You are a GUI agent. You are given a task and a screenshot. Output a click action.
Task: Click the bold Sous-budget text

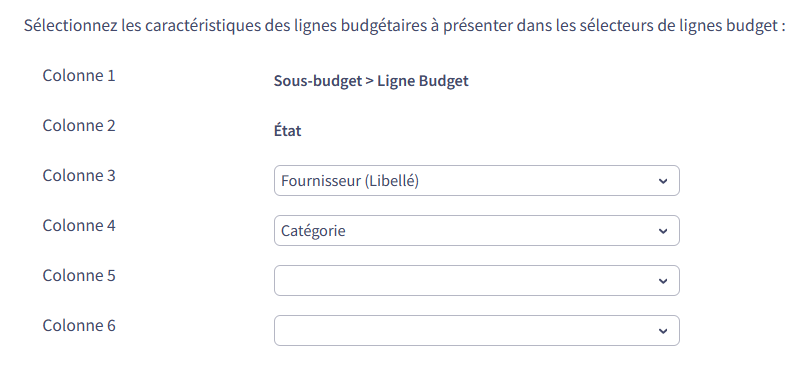click(317, 81)
